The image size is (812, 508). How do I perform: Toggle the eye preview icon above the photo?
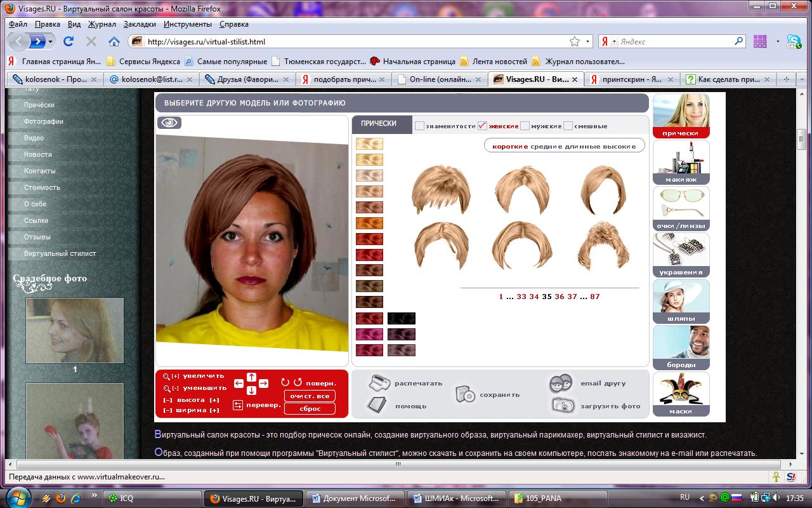tap(169, 123)
